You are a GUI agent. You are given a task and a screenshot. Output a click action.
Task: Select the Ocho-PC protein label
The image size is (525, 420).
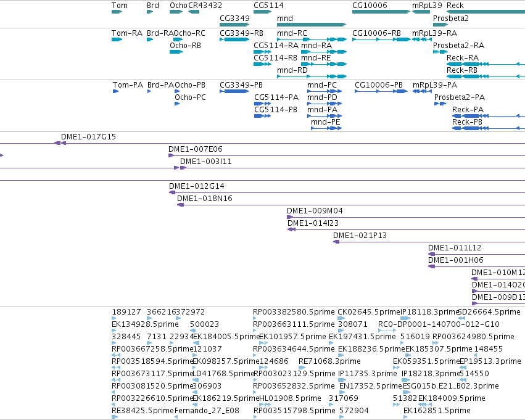[190, 97]
